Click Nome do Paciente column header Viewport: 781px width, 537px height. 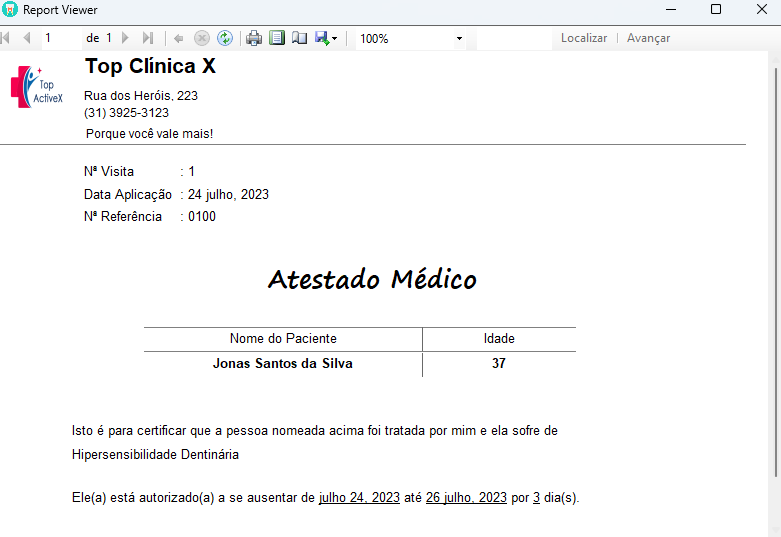tap(283, 339)
